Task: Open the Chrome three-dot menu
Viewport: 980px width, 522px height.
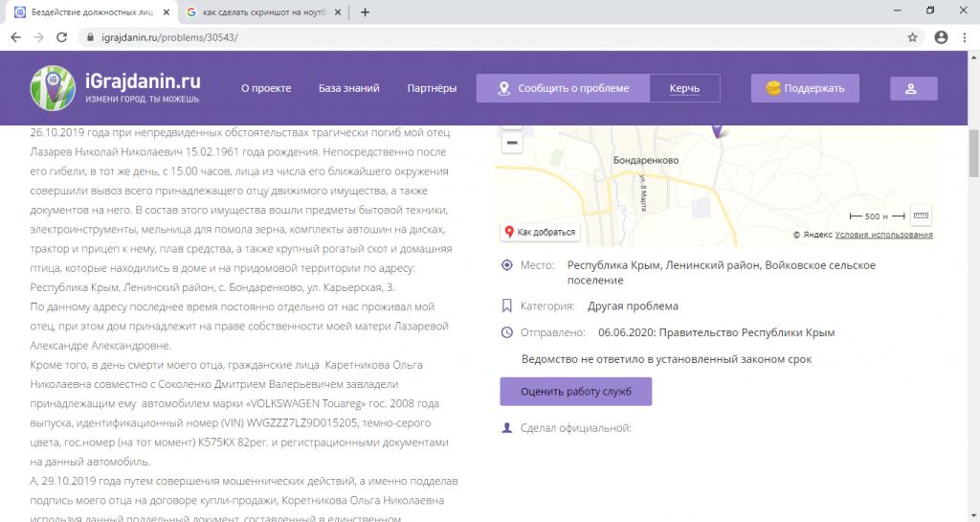Action: point(965,37)
